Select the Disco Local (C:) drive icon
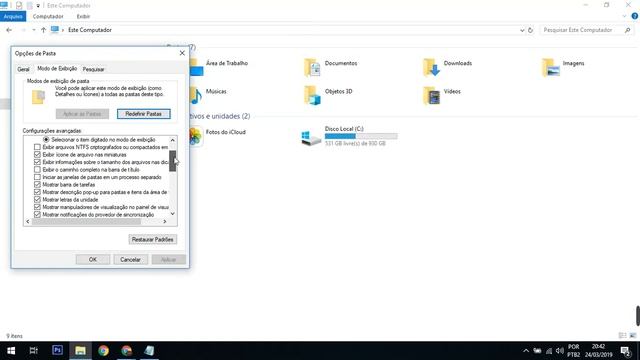 (311, 138)
